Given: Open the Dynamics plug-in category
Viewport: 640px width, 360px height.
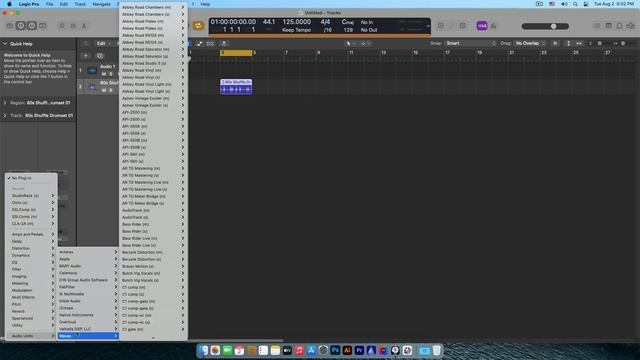Looking at the screenshot, I should point(31,255).
